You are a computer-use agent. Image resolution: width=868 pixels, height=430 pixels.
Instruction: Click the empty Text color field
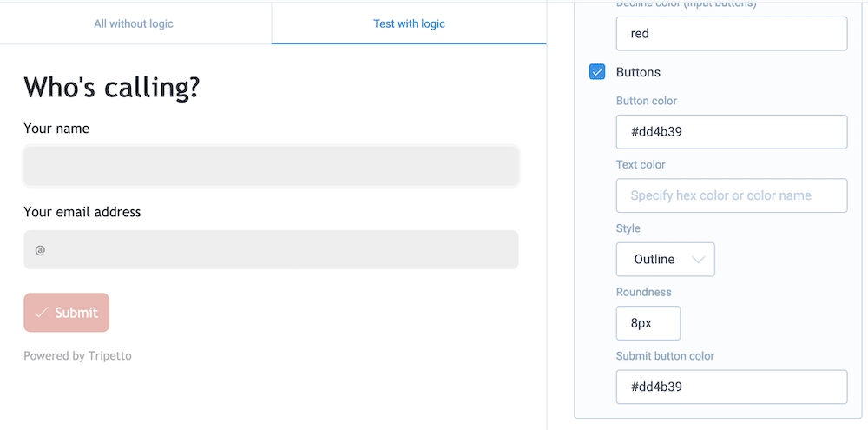tap(732, 195)
